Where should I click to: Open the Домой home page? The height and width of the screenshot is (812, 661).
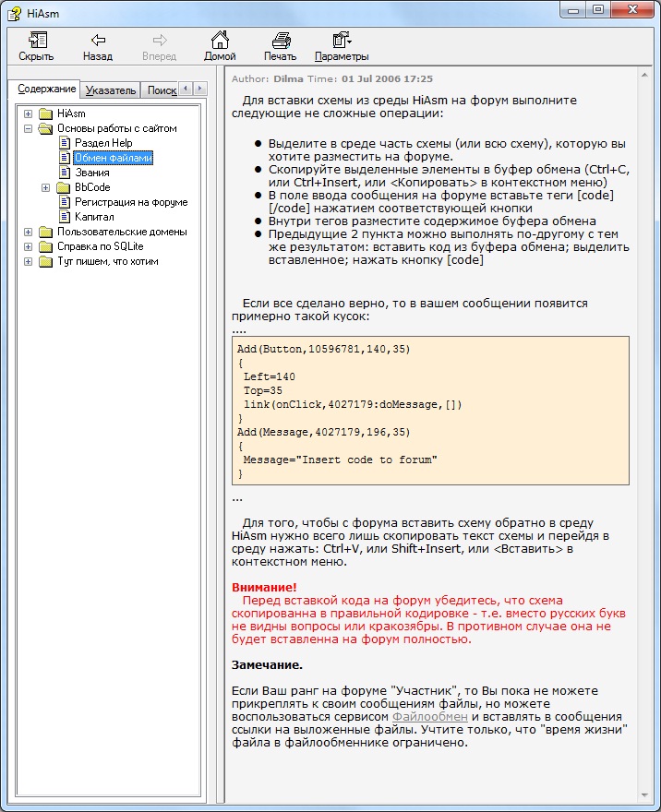point(220,47)
